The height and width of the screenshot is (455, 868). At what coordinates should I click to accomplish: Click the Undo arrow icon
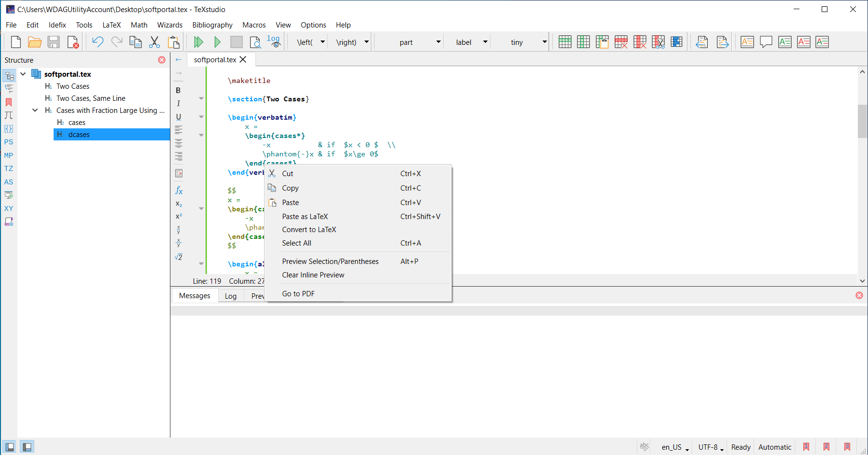tap(98, 42)
